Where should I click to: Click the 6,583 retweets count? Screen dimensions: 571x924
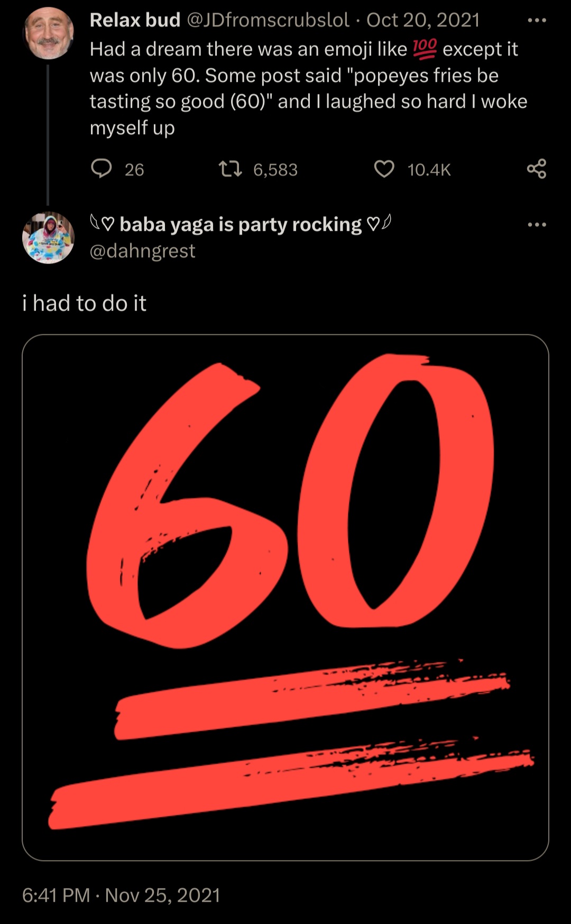pos(275,170)
